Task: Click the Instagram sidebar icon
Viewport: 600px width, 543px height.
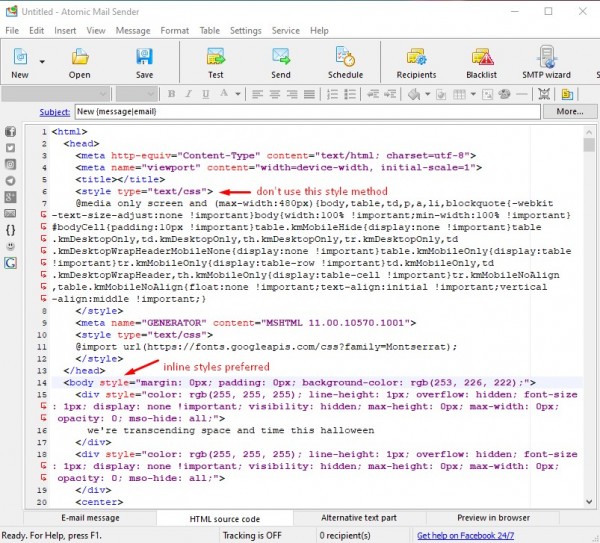Action: (x=10, y=164)
